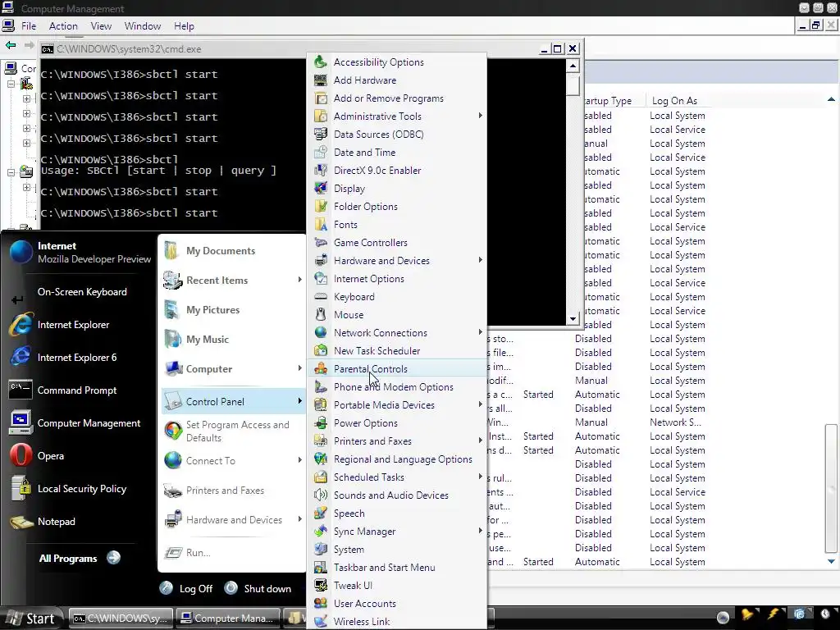Viewport: 840px width, 630px height.
Task: Open My Pictures from Start menu
Action: [x=234, y=309]
